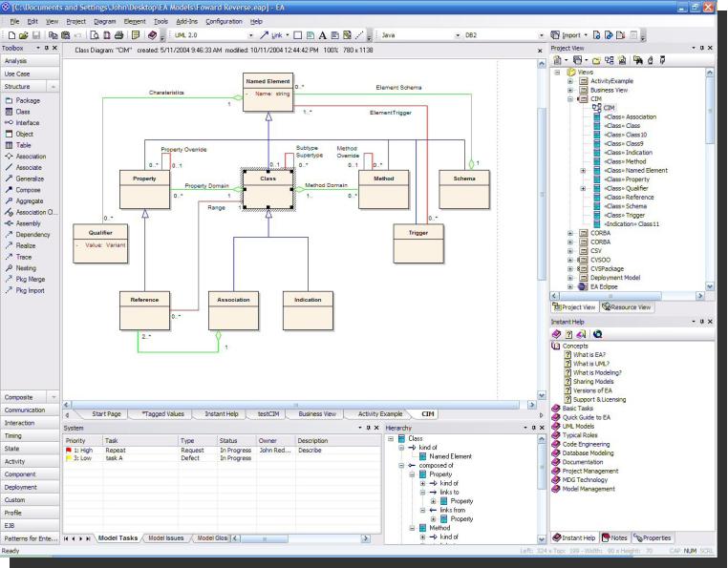Expand the ActivityExample package node

570,81
